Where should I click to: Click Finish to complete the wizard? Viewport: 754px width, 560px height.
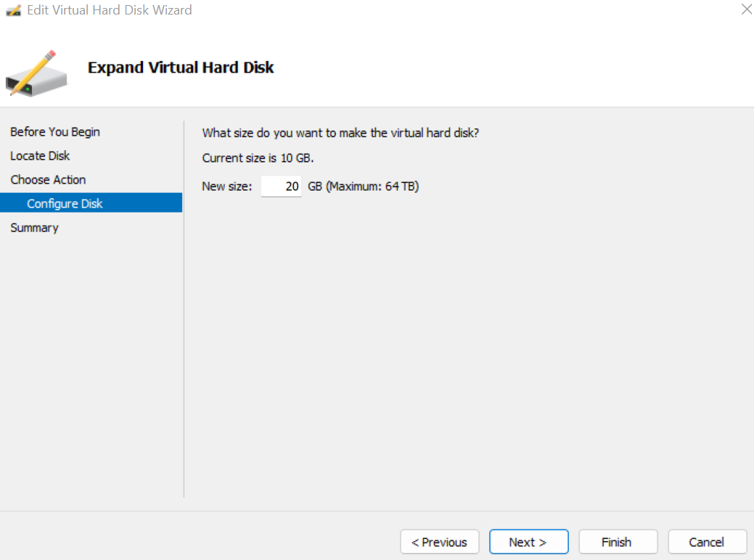click(x=618, y=542)
